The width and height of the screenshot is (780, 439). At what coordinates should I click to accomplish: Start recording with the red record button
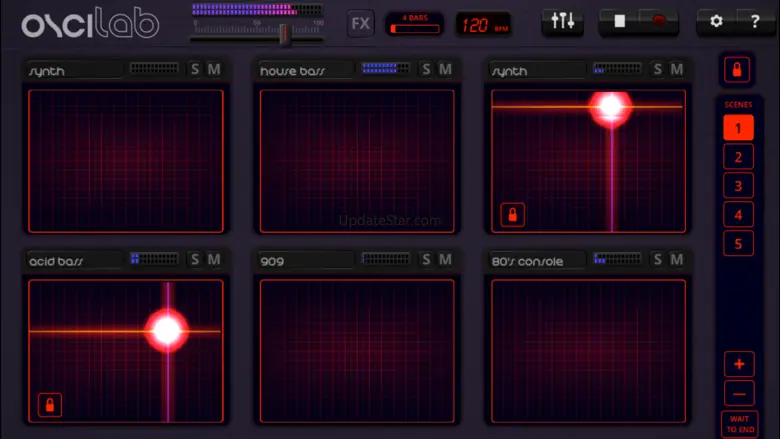[x=659, y=22]
